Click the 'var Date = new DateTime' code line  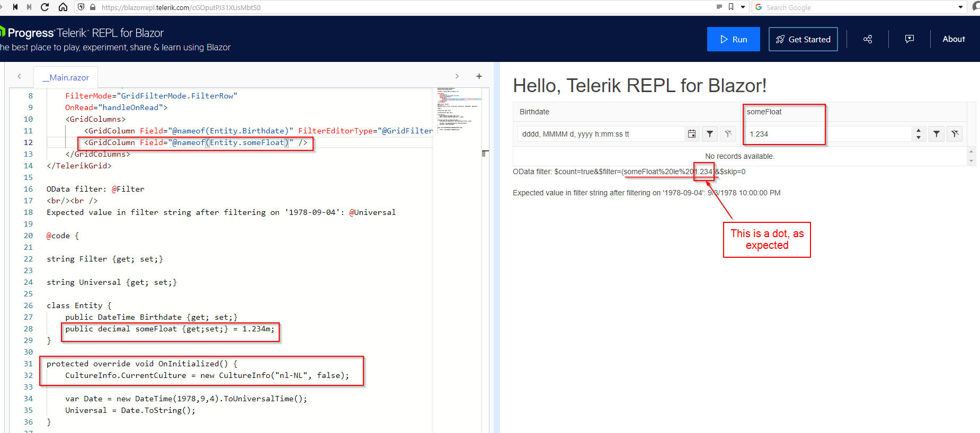[x=186, y=399]
